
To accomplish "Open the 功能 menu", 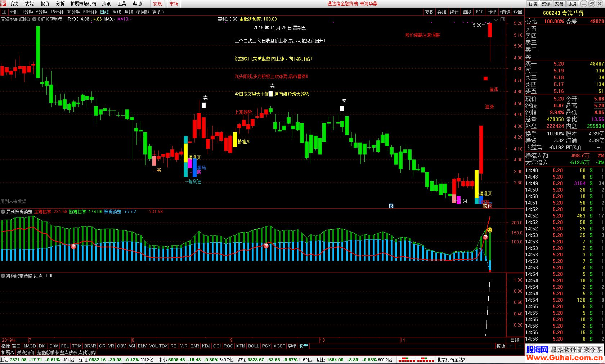I will click(30, 4).
